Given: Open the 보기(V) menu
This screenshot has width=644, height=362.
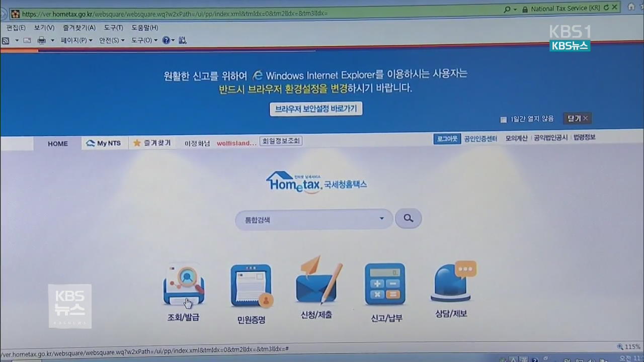Looking at the screenshot, I should 44,28.
